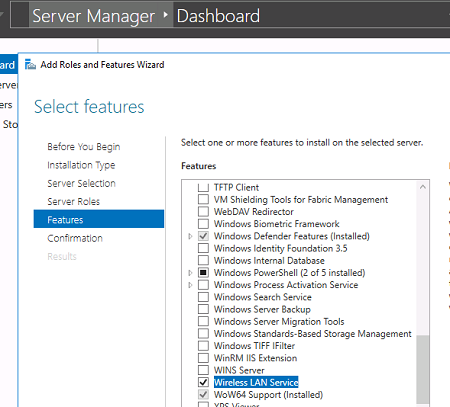
Task: Check Windows Server Migration Tools box
Action: coord(203,321)
